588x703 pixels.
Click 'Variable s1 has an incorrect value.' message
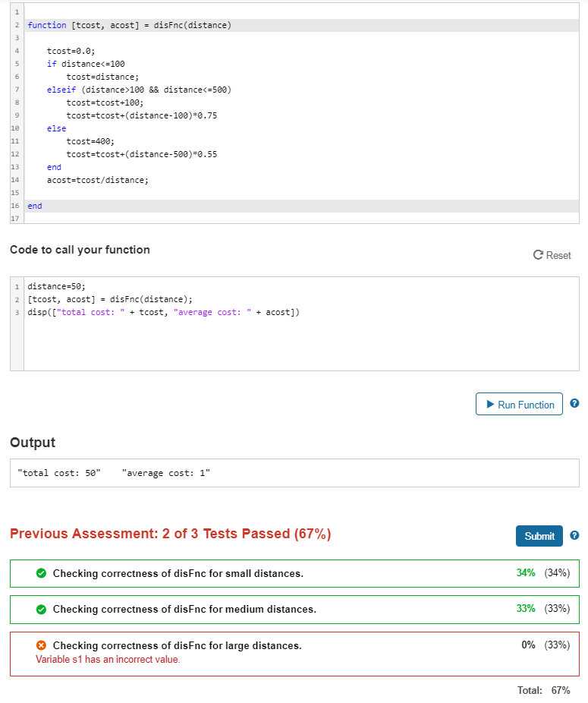click(108, 659)
